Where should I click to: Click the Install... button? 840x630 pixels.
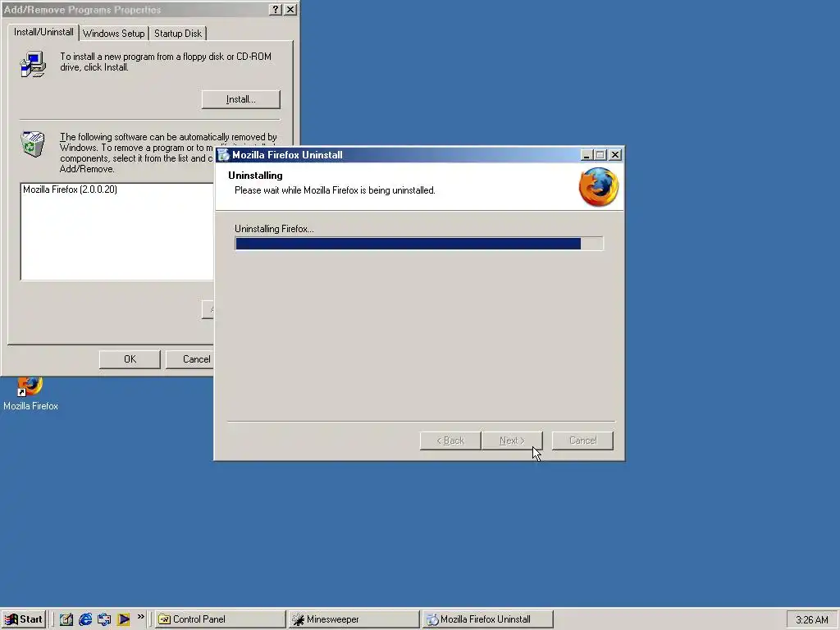[x=241, y=99]
